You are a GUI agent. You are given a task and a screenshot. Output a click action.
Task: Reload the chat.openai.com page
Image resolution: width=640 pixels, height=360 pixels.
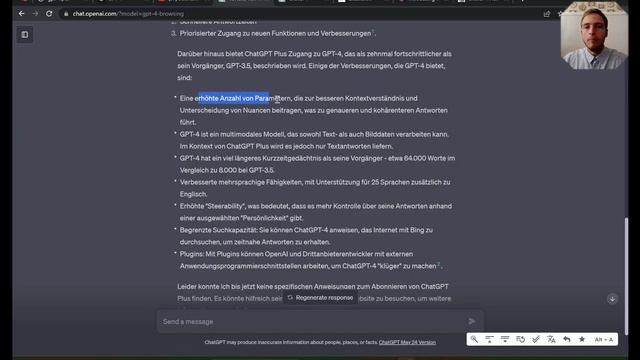(49, 13)
